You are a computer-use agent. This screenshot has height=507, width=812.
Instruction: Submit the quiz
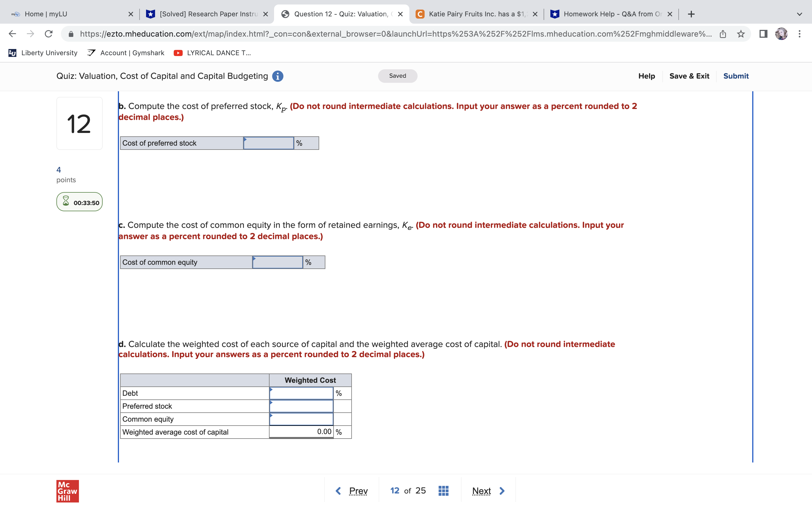tap(736, 76)
